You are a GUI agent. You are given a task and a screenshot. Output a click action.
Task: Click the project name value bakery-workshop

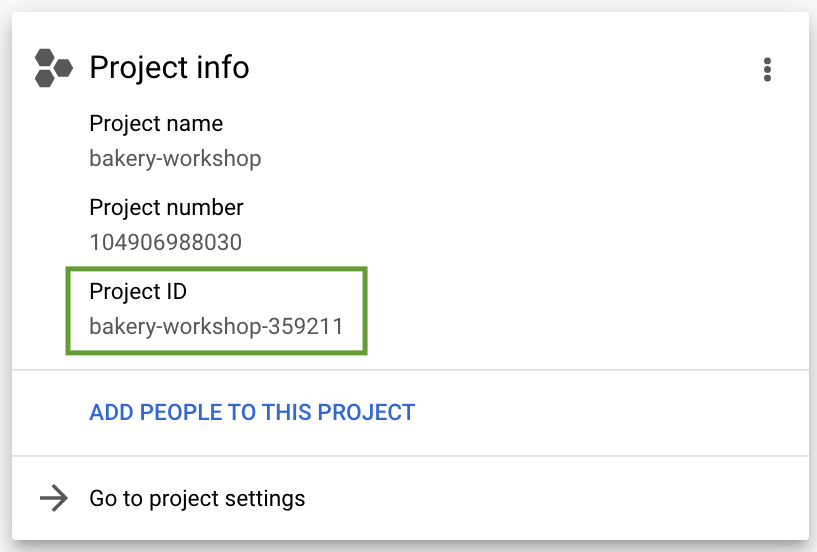(175, 158)
